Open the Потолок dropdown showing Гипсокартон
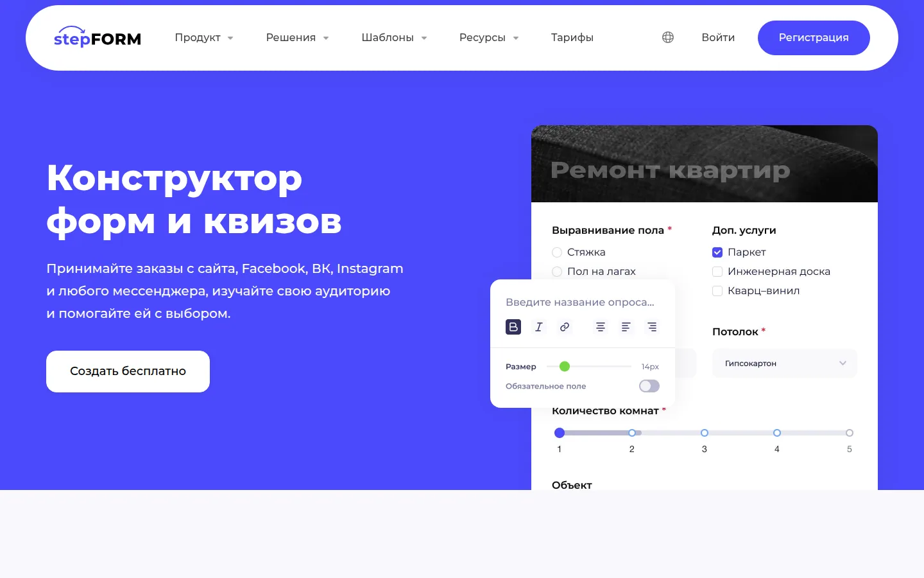 (x=785, y=363)
